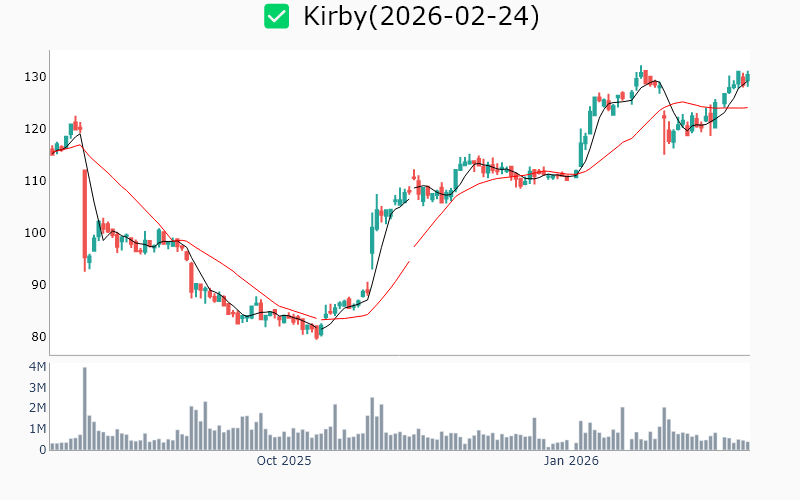Select the 3M volume axis label
The height and width of the screenshot is (500, 800).
[37, 388]
